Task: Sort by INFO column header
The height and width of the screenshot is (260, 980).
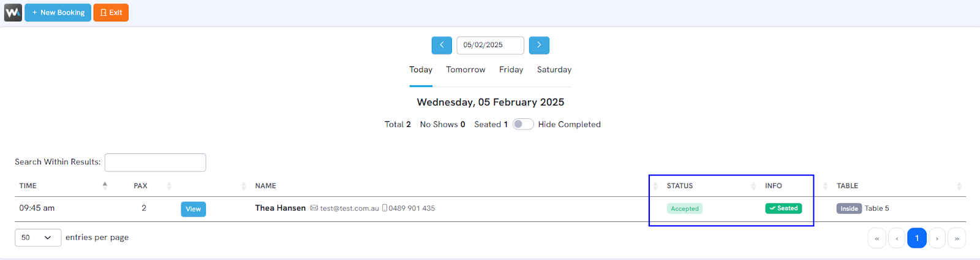Action: [x=773, y=186]
